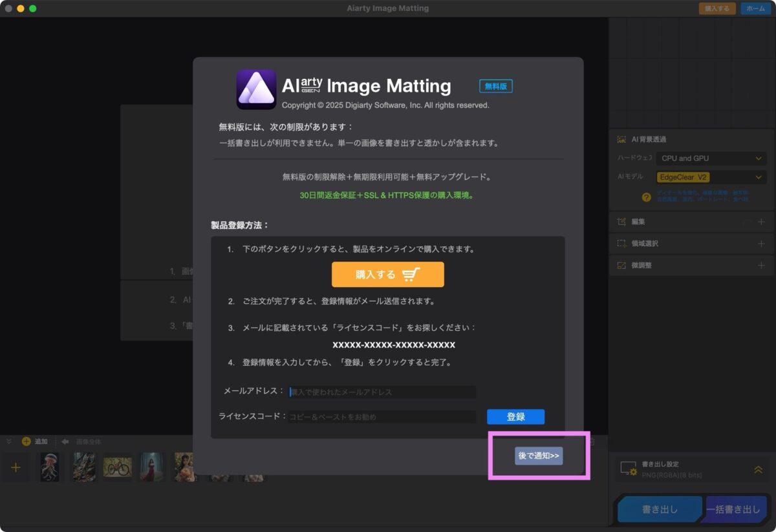
Task: Click the green 30日間返金保証 guarantee text
Action: point(387,195)
